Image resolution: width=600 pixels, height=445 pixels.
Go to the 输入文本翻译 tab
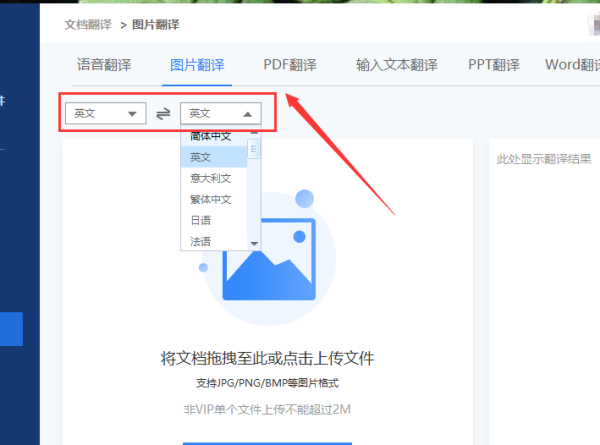396,65
